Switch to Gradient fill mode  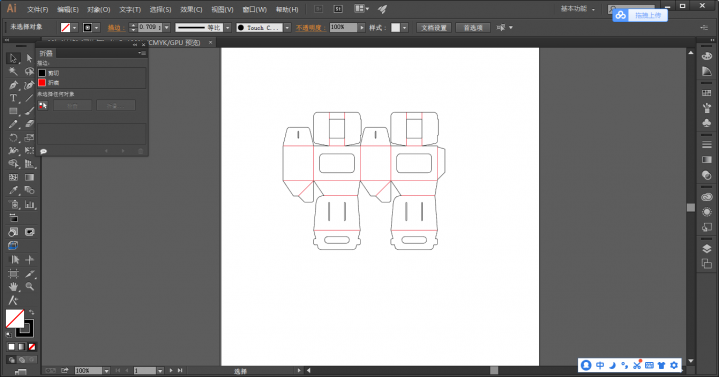[x=22, y=347]
